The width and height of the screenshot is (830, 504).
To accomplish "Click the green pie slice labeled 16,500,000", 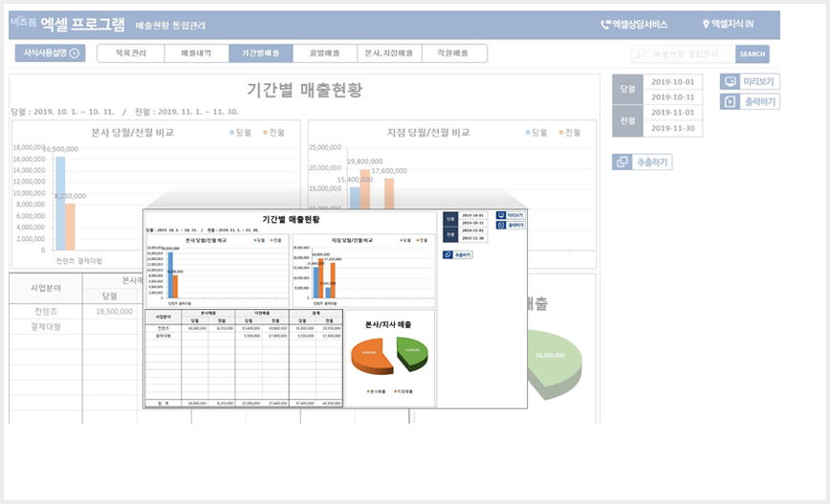I will [x=555, y=360].
